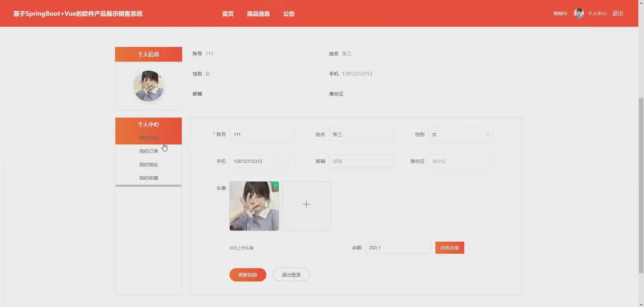The height and width of the screenshot is (307, 644).
Task: Click the user avatar icon in the top bar
Action: click(579, 13)
